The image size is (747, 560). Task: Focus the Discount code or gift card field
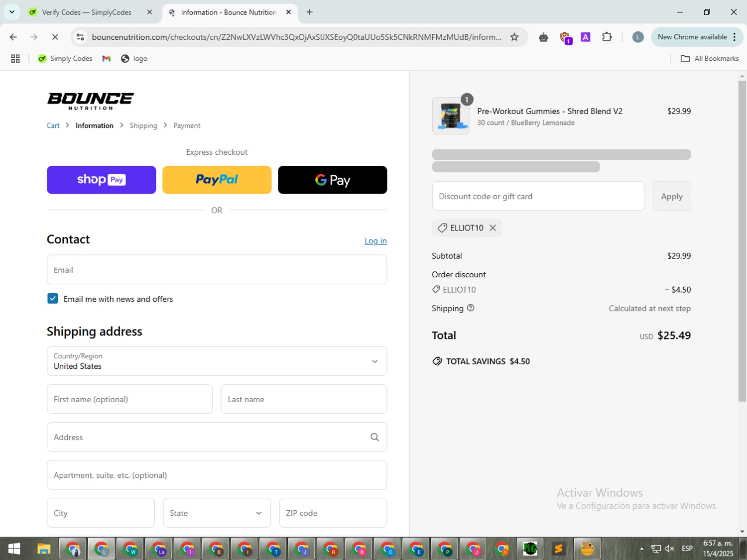pyautogui.click(x=538, y=196)
